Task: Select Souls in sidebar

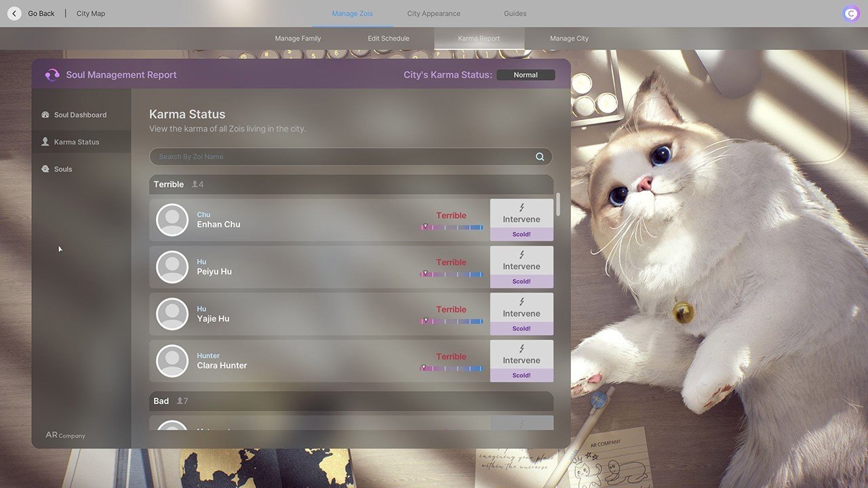Action: 81,169
